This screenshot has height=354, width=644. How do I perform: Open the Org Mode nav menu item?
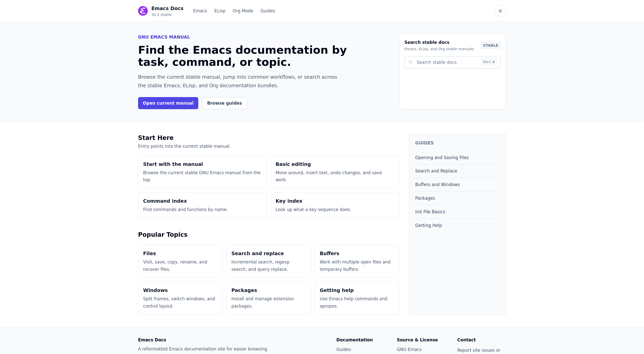(243, 11)
